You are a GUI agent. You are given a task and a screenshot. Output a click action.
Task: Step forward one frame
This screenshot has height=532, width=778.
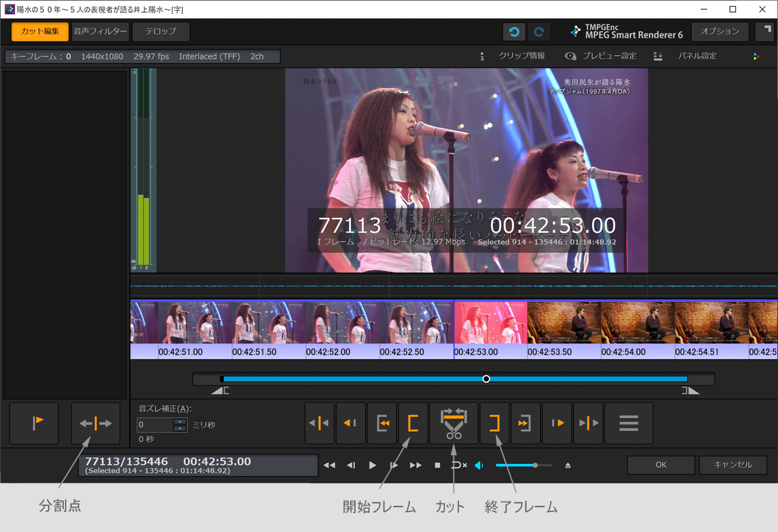coord(394,465)
